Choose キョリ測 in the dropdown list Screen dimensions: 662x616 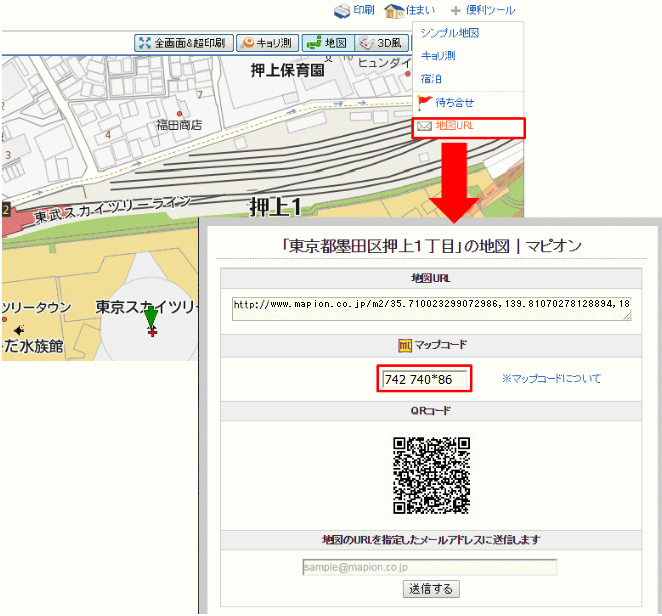438,55
